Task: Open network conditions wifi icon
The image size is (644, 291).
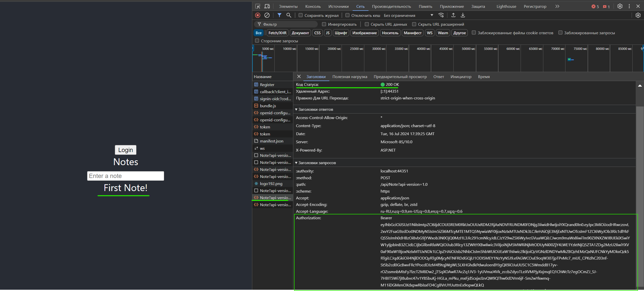Action: coord(441,15)
